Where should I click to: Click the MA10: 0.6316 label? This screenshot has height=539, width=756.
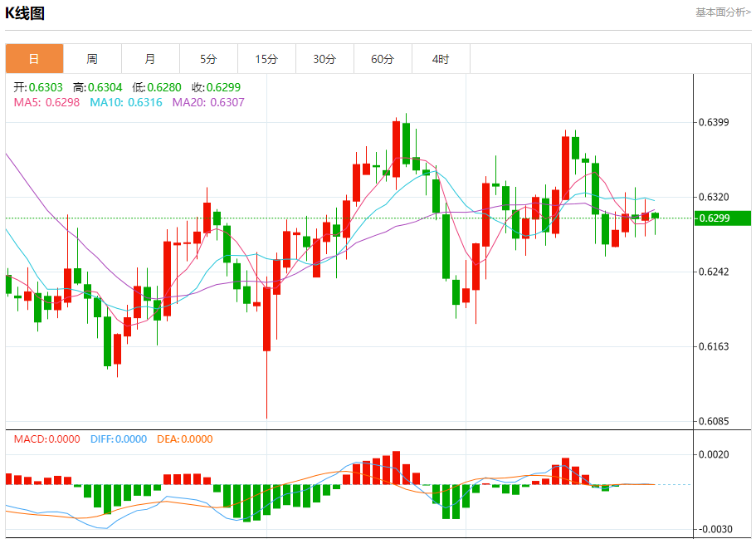[x=126, y=102]
